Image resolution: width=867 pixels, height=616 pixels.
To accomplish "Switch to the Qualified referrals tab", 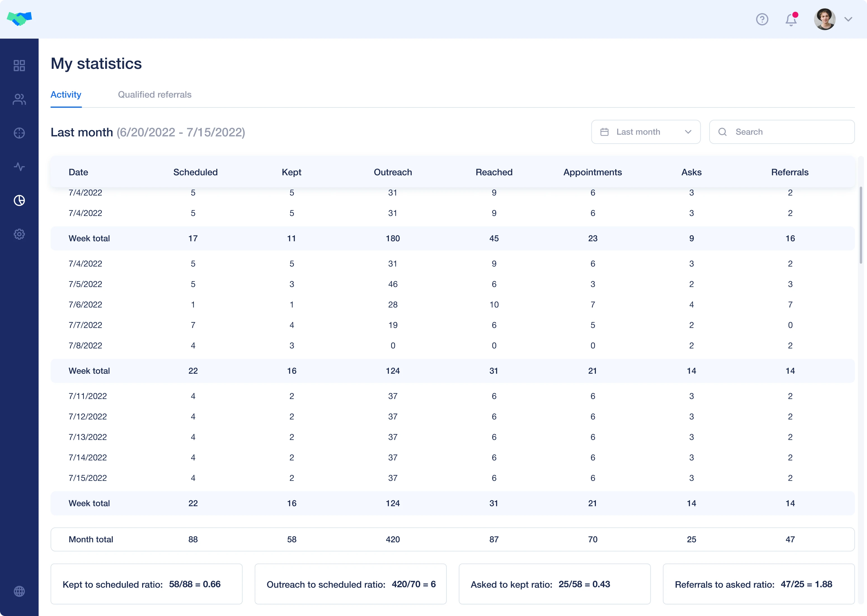I will click(x=154, y=95).
